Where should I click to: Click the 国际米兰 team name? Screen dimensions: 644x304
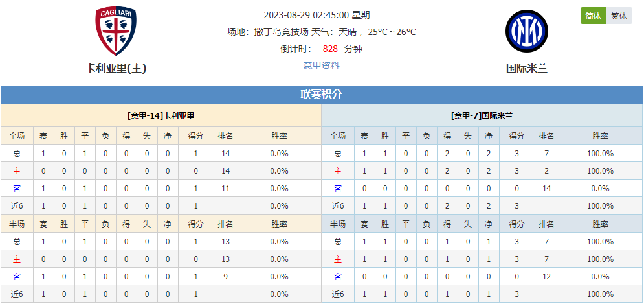pos(527,68)
